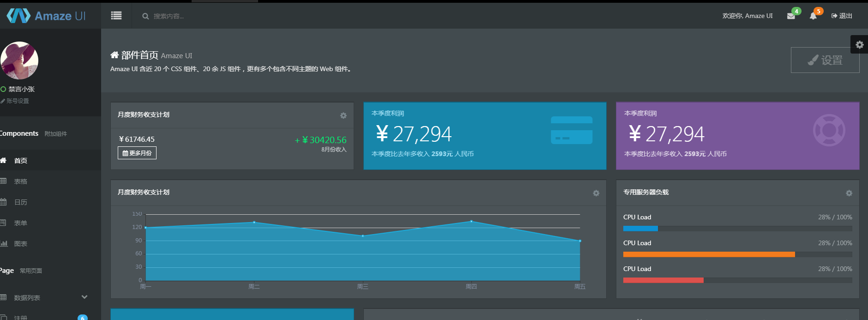Open 表格 from the sidebar menu
Viewport: 868px width, 320px height.
(21, 181)
